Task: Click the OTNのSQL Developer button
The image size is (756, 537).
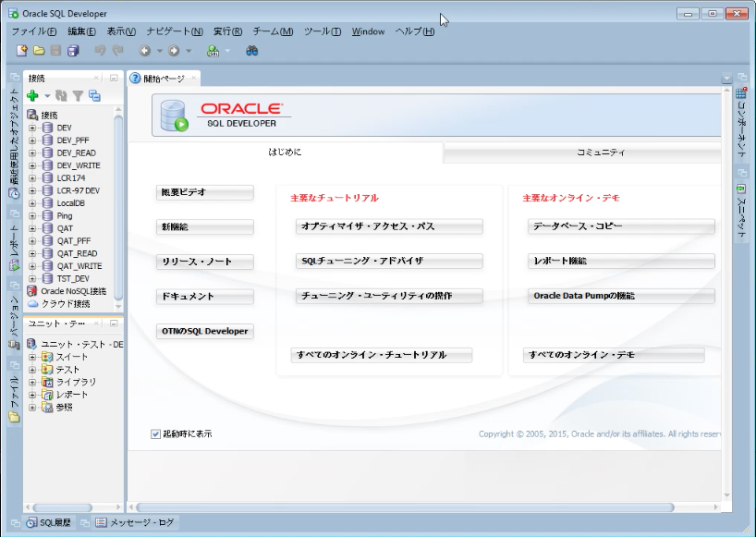Action: tap(205, 331)
